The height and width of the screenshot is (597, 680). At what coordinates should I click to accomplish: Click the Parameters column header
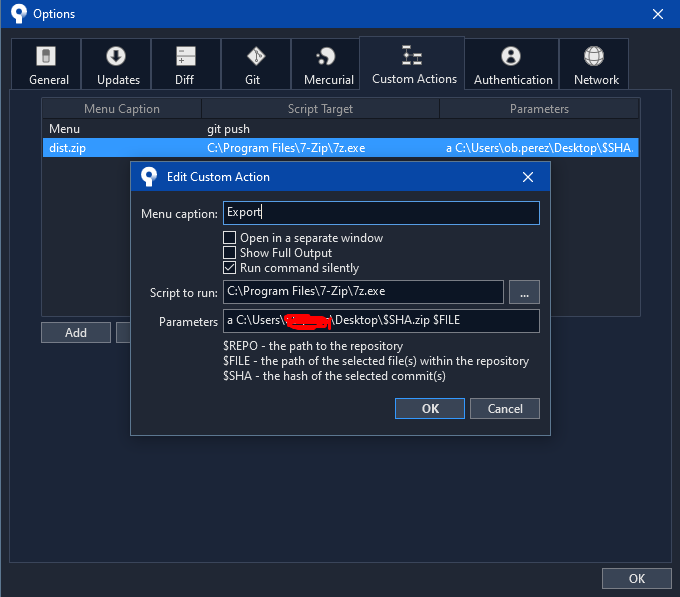(539, 108)
